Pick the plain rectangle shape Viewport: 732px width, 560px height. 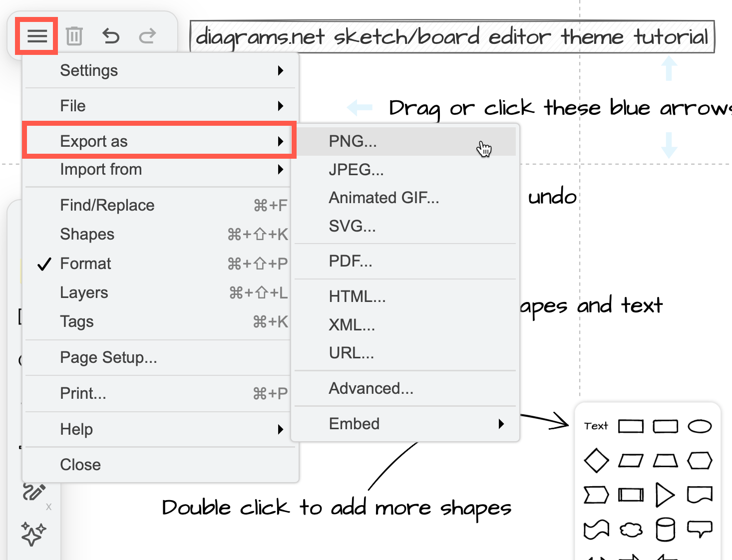point(631,426)
